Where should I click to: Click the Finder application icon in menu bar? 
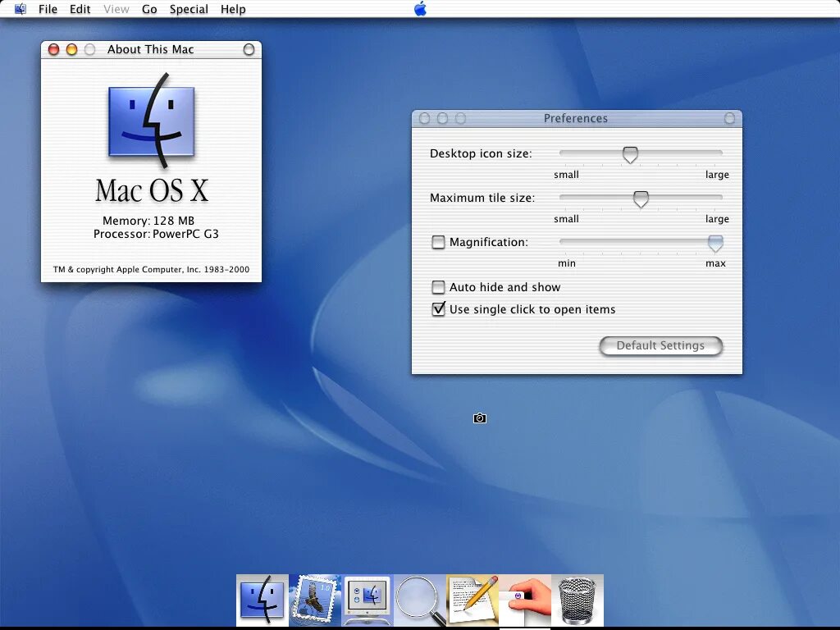click(x=20, y=9)
